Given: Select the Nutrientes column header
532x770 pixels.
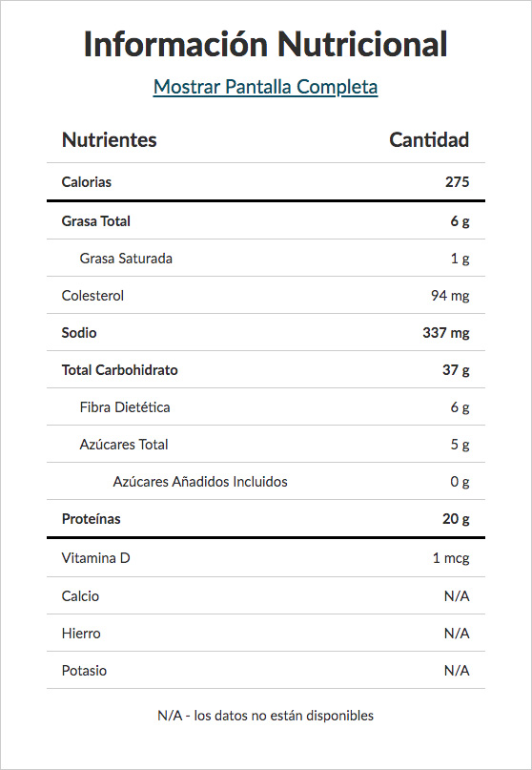Looking at the screenshot, I should point(109,140).
